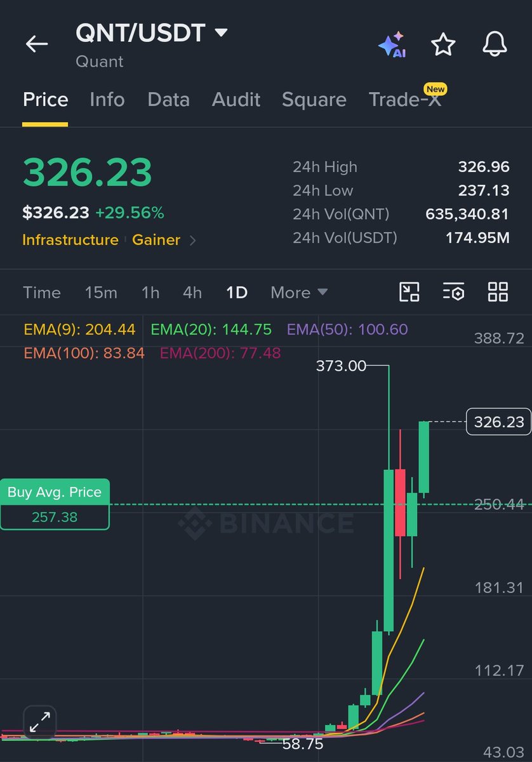Open Infrastructure Gainer tags chevron
Viewport: 532px width, 762px height.
[193, 241]
